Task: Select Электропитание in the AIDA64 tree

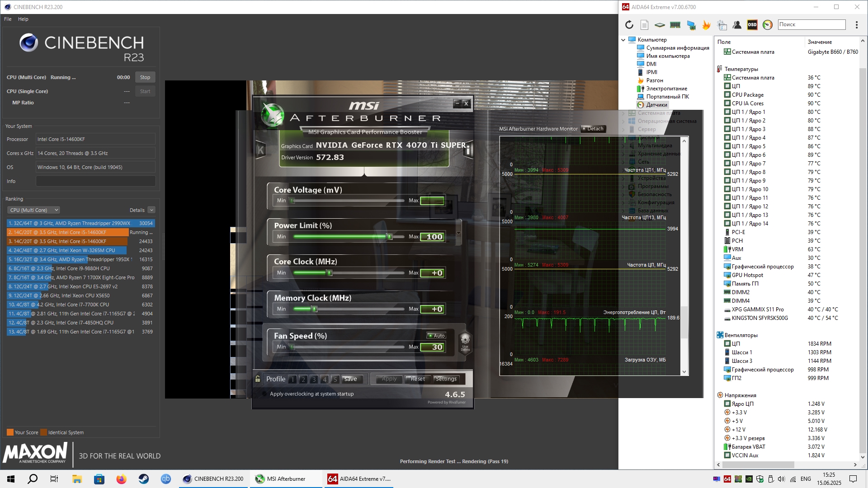Action: 666,89
